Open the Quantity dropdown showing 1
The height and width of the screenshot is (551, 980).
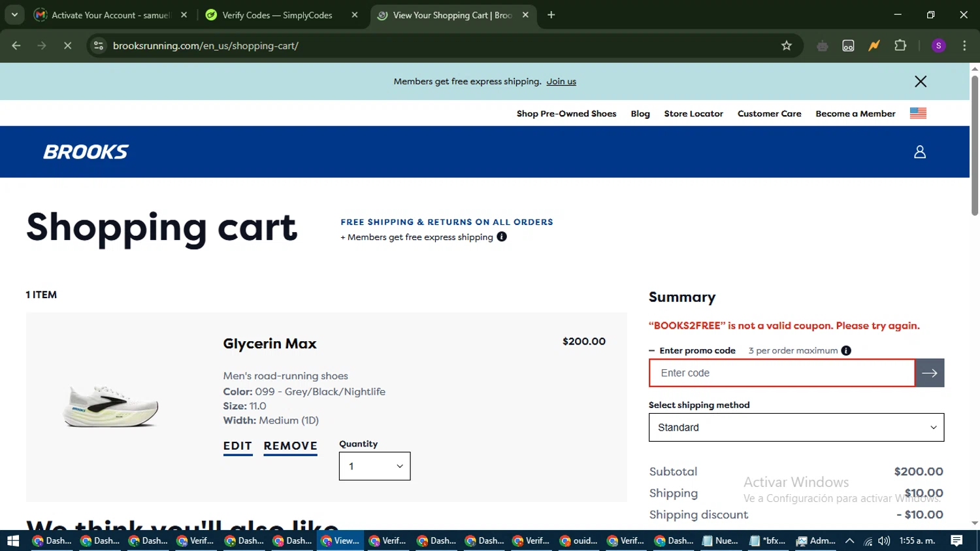[x=374, y=466]
